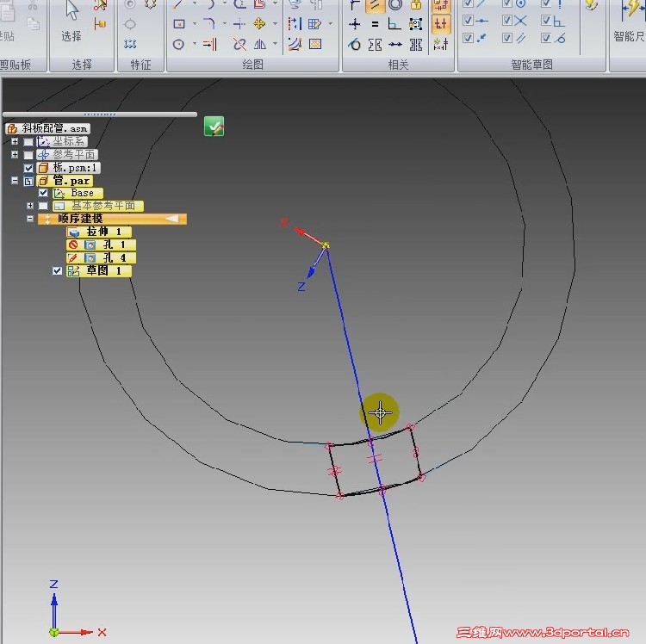Click the green checkmark to finish sketch
This screenshot has width=646, height=644.
(214, 126)
